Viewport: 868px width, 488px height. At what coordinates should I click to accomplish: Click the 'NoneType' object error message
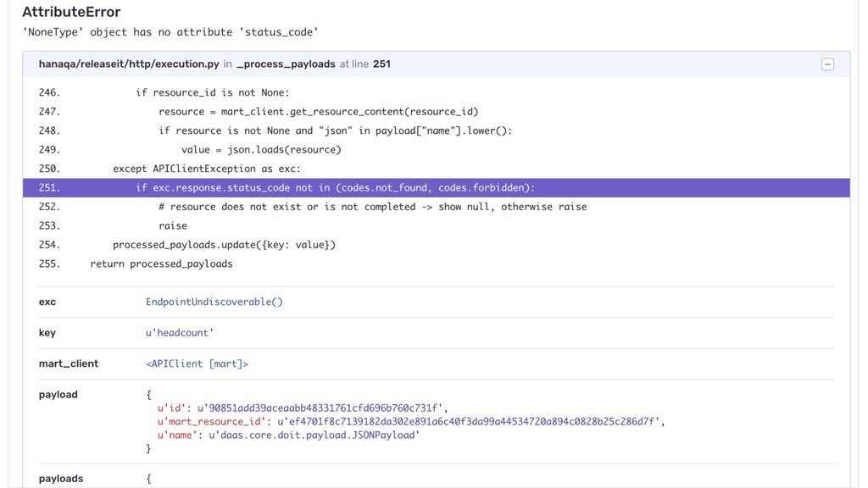(x=170, y=32)
